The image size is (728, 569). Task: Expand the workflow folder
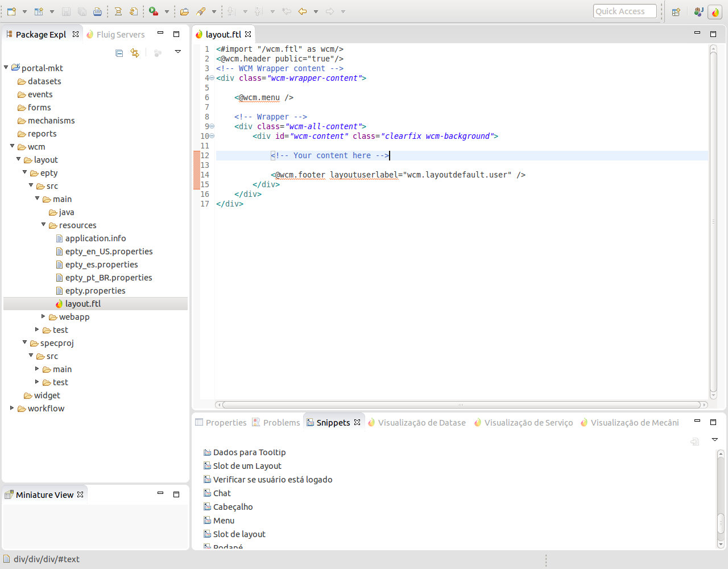(12, 408)
